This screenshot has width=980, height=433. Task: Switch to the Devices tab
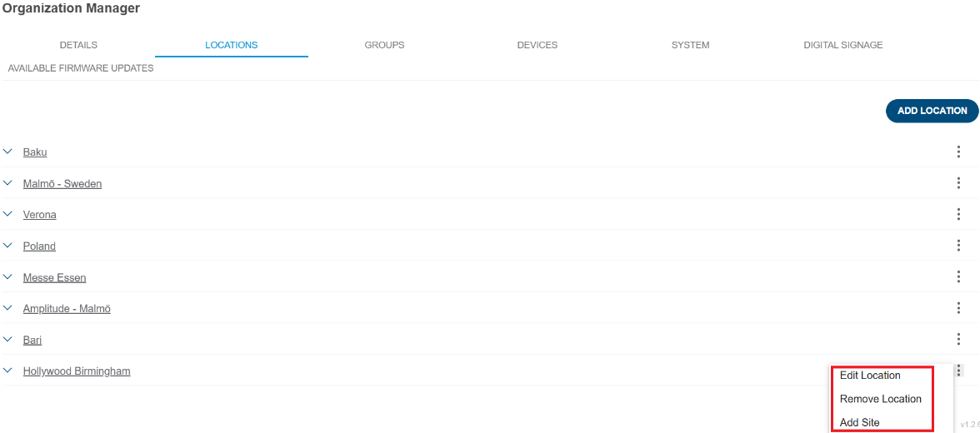pyautogui.click(x=537, y=45)
